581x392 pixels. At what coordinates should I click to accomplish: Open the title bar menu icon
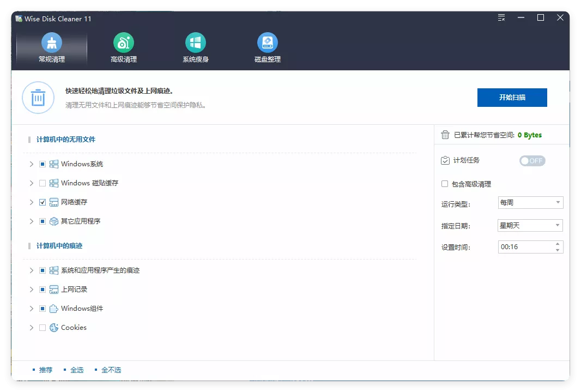(x=501, y=17)
